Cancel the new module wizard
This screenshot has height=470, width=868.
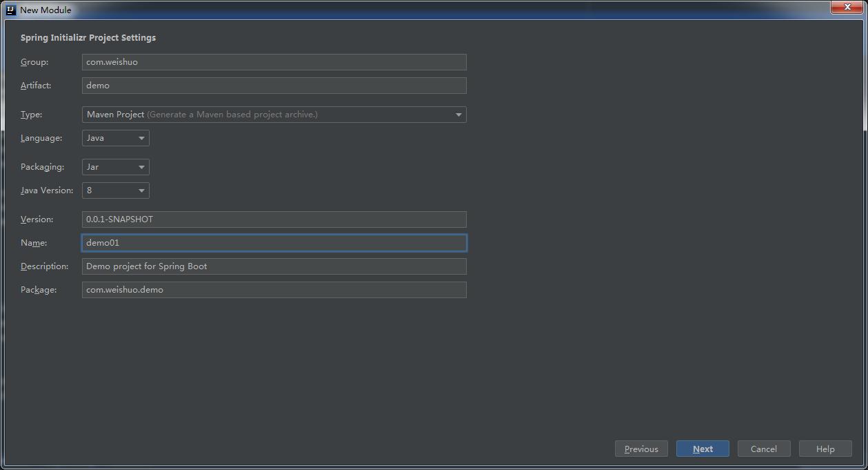(764, 449)
